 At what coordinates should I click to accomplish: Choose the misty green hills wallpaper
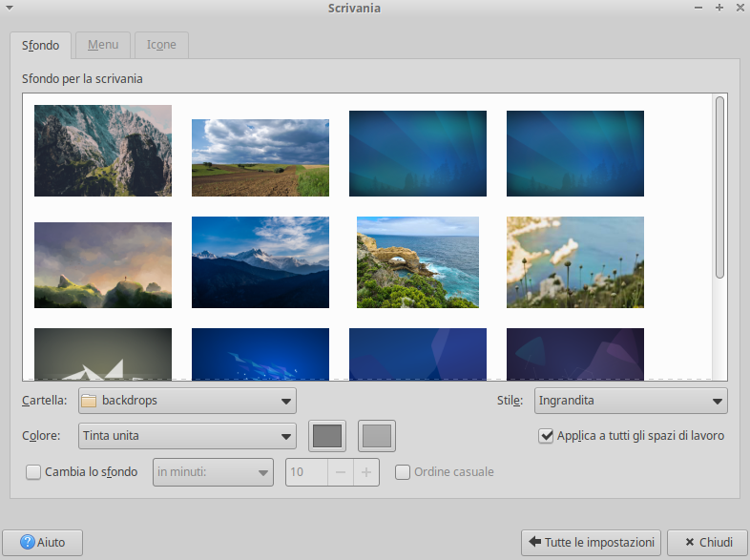(103, 265)
